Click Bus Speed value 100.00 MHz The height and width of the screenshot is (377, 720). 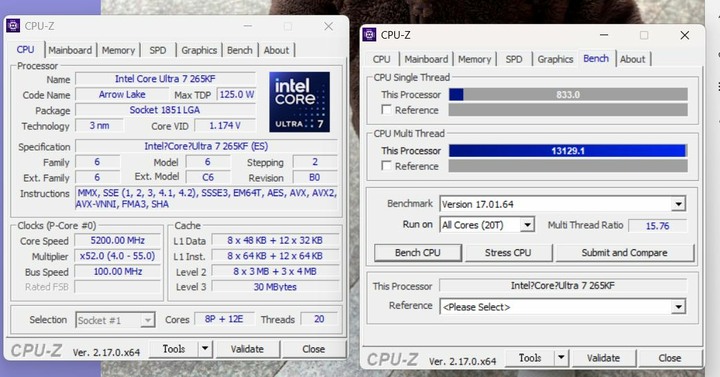(x=118, y=271)
